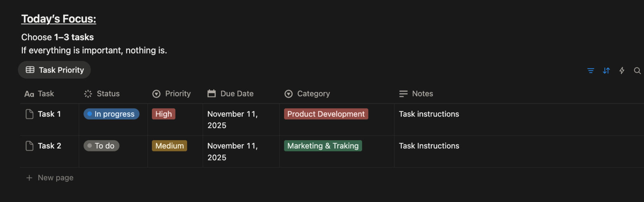Open the Task 1 page title

[49, 114]
